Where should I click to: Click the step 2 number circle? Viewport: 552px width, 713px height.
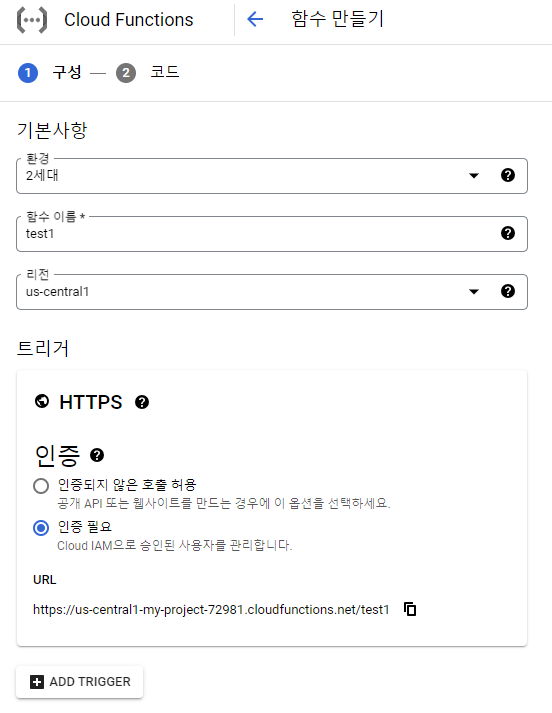(126, 73)
